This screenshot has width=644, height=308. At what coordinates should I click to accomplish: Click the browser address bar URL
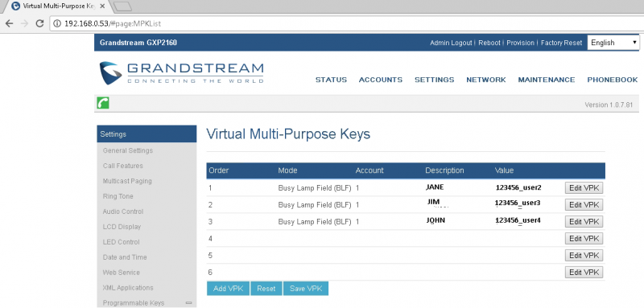[113, 24]
